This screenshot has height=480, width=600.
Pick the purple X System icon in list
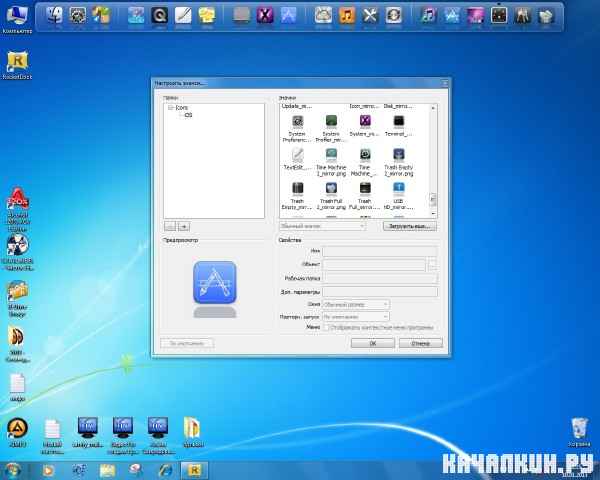365,121
